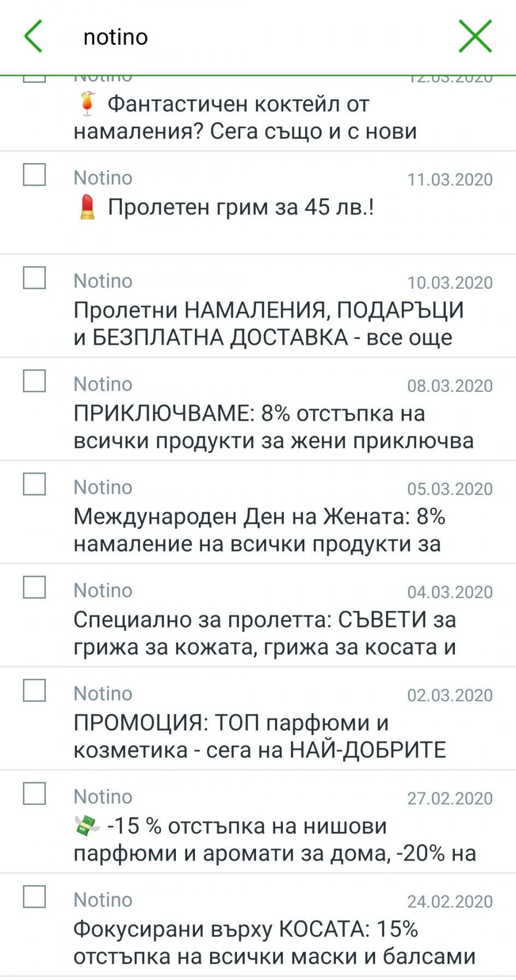This screenshot has height=980, width=516.
Task: Tap the money emoji in the -15 % email
Action: tap(87, 826)
